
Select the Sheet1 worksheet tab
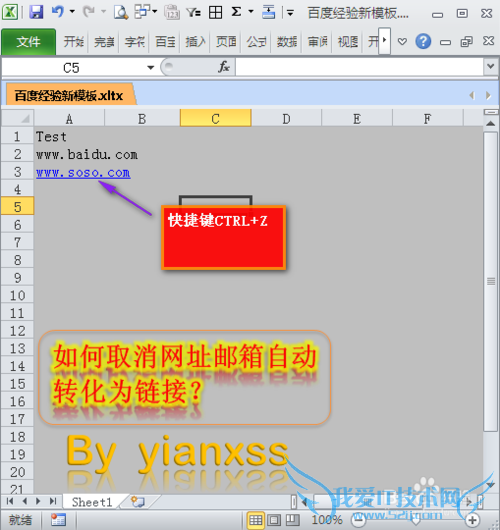pyautogui.click(x=92, y=502)
